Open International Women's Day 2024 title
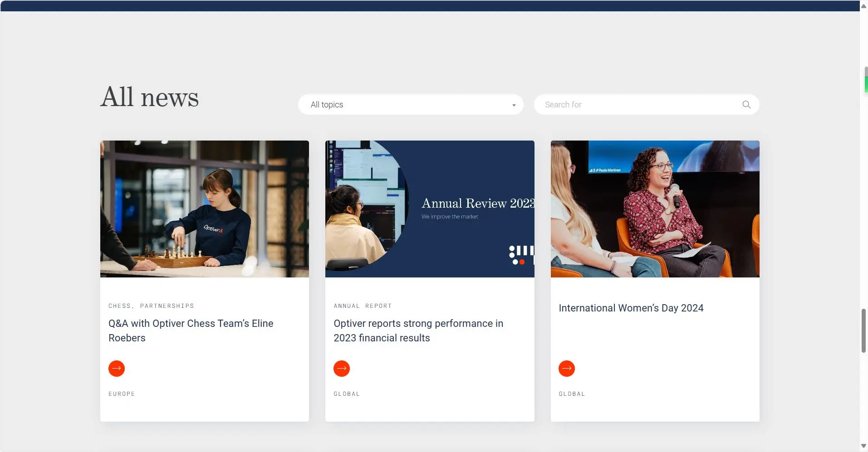Screen dimensions: 868x452 [631, 308]
